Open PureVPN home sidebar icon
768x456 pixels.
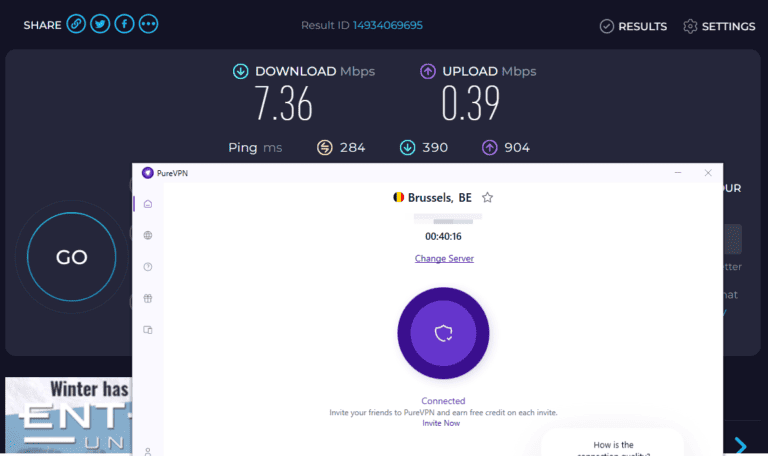pos(148,204)
